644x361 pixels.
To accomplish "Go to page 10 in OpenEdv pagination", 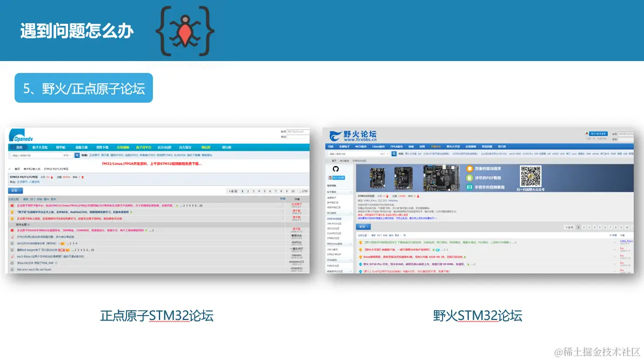I will coord(293,191).
